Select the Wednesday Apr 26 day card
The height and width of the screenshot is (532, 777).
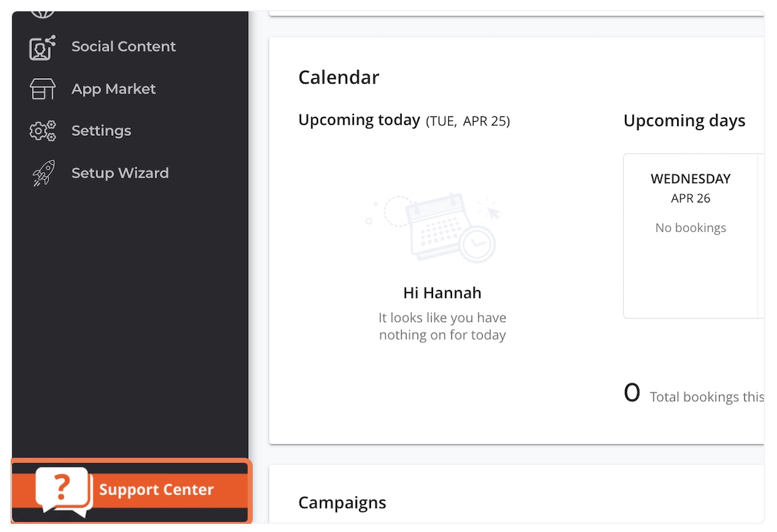[690, 236]
